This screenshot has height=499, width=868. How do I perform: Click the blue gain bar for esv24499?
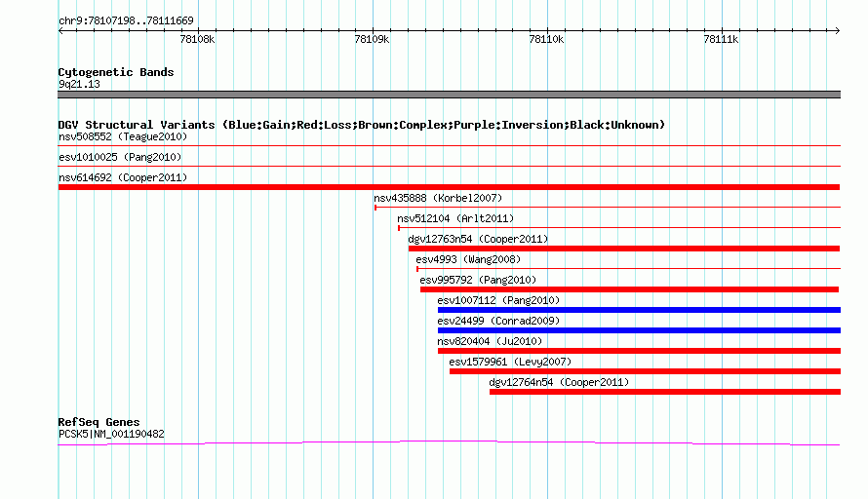point(639,330)
